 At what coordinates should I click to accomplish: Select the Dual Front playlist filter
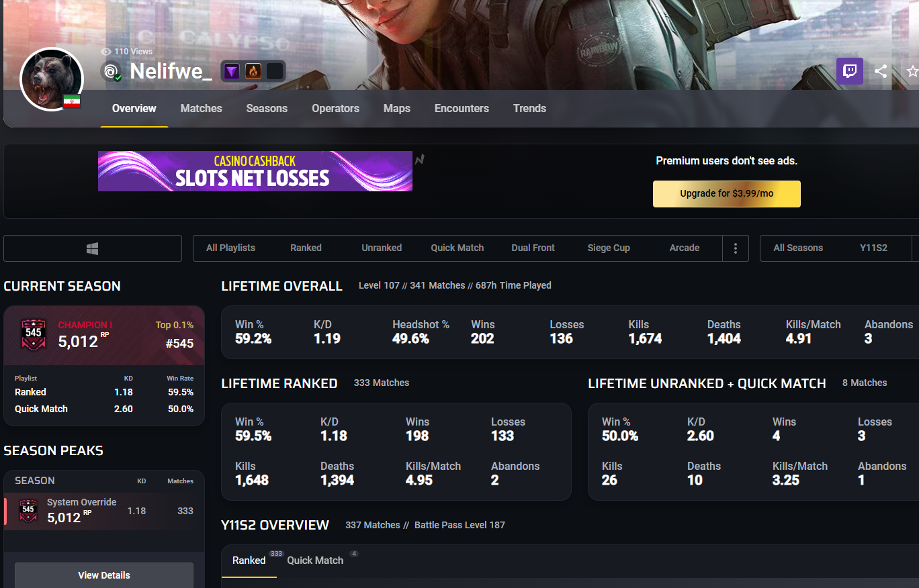533,248
